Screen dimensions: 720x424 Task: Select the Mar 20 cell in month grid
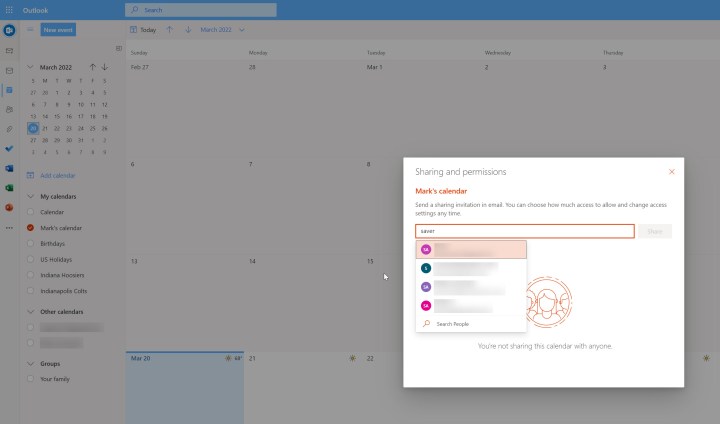(185, 388)
